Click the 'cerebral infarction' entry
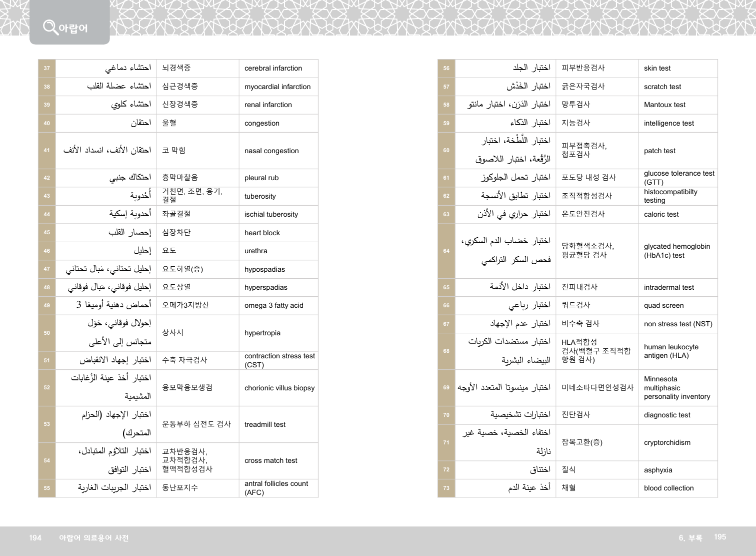The height and width of the screenshot is (556, 756). pyautogui.click(x=273, y=69)
